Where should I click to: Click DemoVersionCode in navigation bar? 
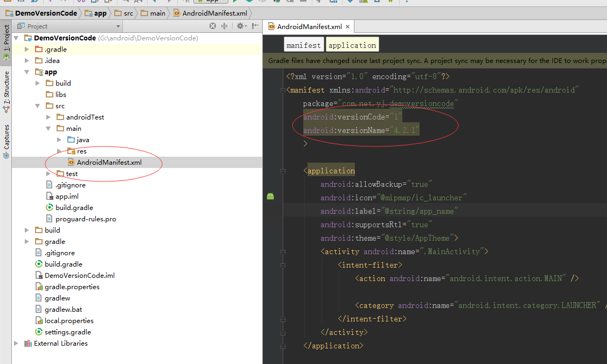[x=41, y=13]
